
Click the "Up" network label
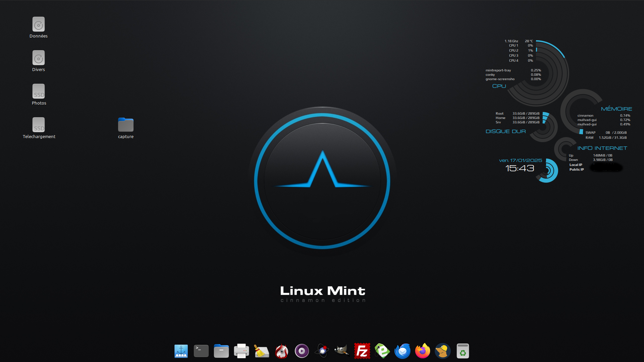pyautogui.click(x=571, y=156)
